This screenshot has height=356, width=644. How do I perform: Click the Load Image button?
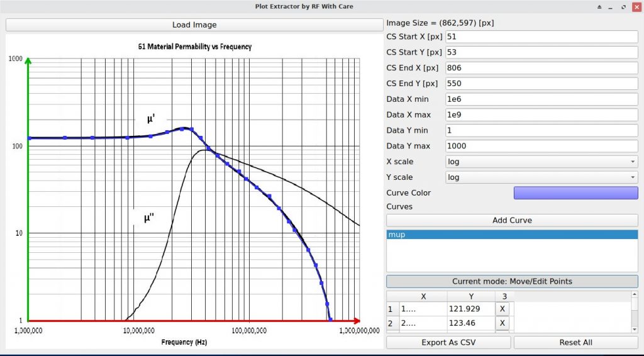194,25
